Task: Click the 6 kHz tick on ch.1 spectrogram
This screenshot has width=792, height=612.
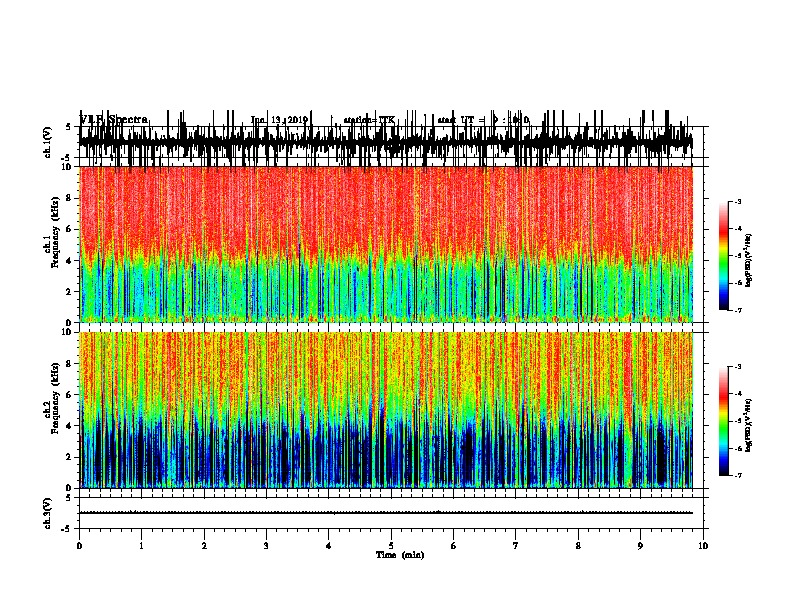Action: (x=70, y=230)
